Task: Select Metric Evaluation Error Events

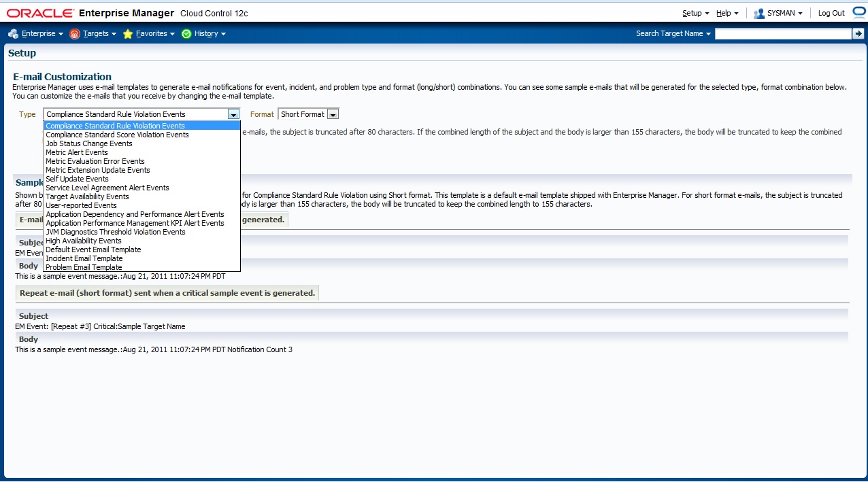Action: (x=141, y=161)
